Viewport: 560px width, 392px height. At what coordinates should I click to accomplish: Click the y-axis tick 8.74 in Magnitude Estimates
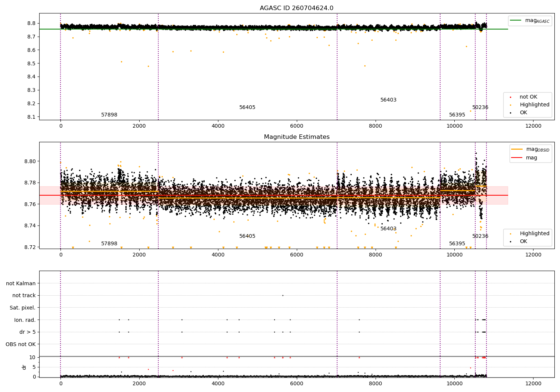(x=30, y=225)
